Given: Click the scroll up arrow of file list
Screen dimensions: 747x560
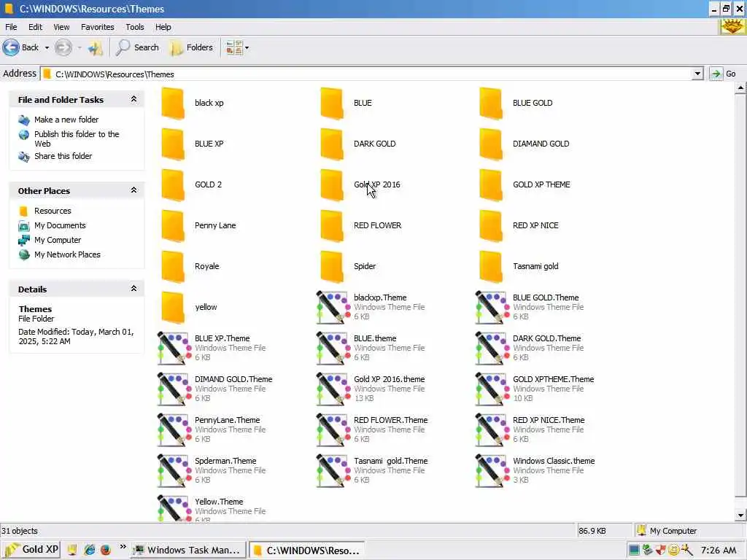Looking at the screenshot, I should [x=740, y=87].
